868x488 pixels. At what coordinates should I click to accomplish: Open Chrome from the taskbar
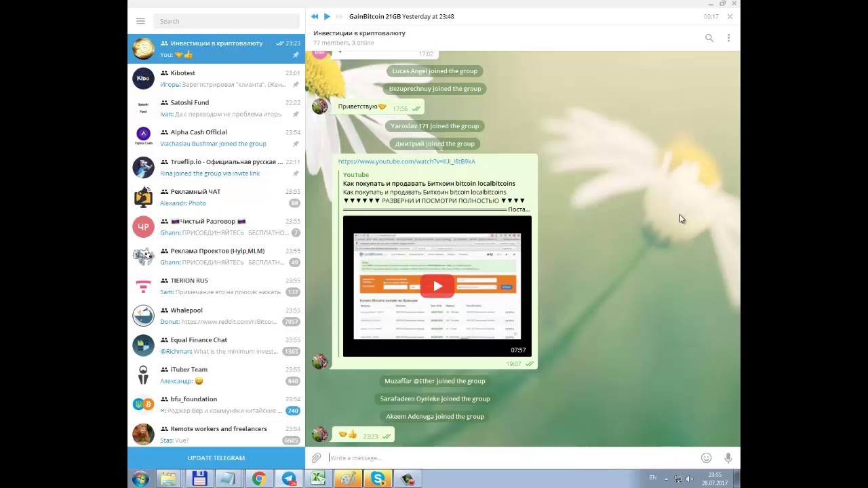point(258,479)
